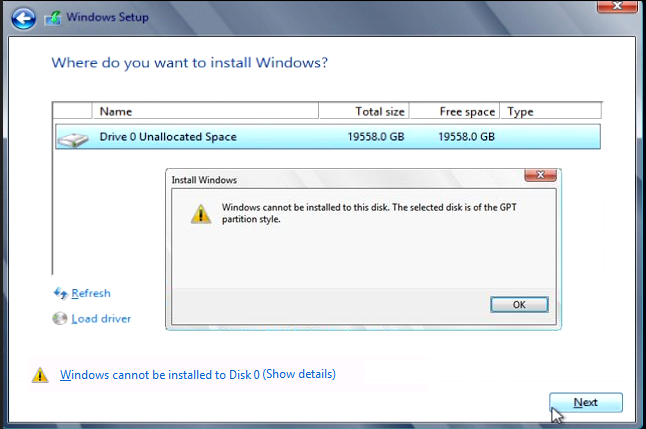Screen dimensions: 646x429
Task: Close the Install Windows error dialog
Action: point(541,177)
